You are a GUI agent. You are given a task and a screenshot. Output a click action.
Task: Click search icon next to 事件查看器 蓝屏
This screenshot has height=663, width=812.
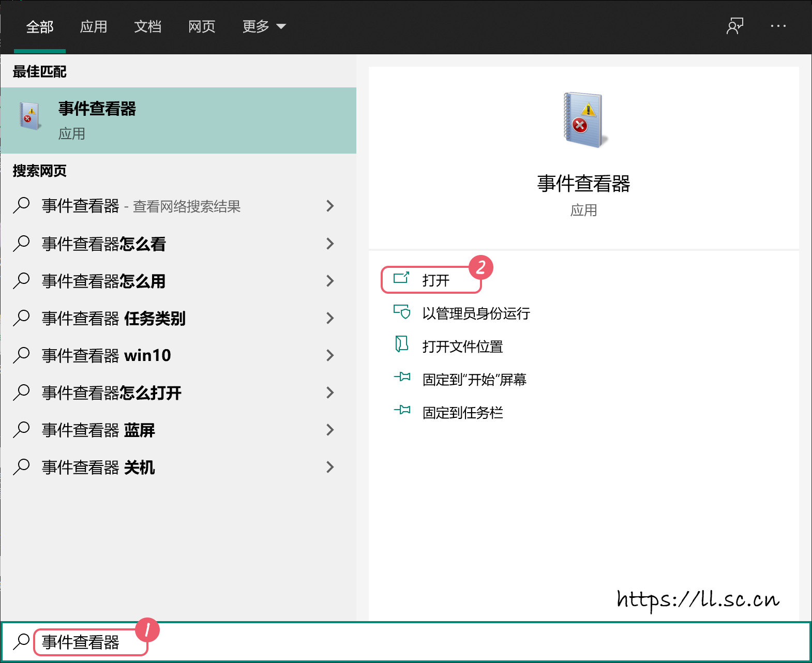[x=21, y=429]
